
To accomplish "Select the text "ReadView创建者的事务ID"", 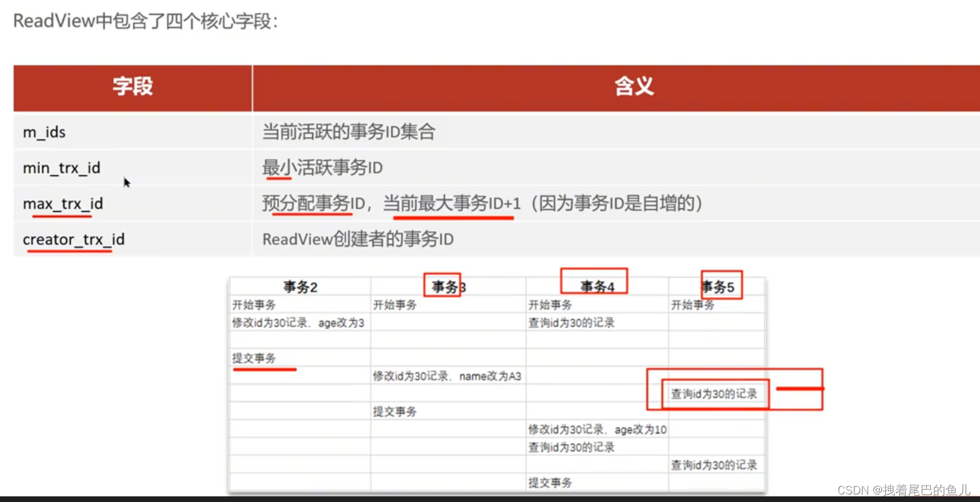I will 358,239.
